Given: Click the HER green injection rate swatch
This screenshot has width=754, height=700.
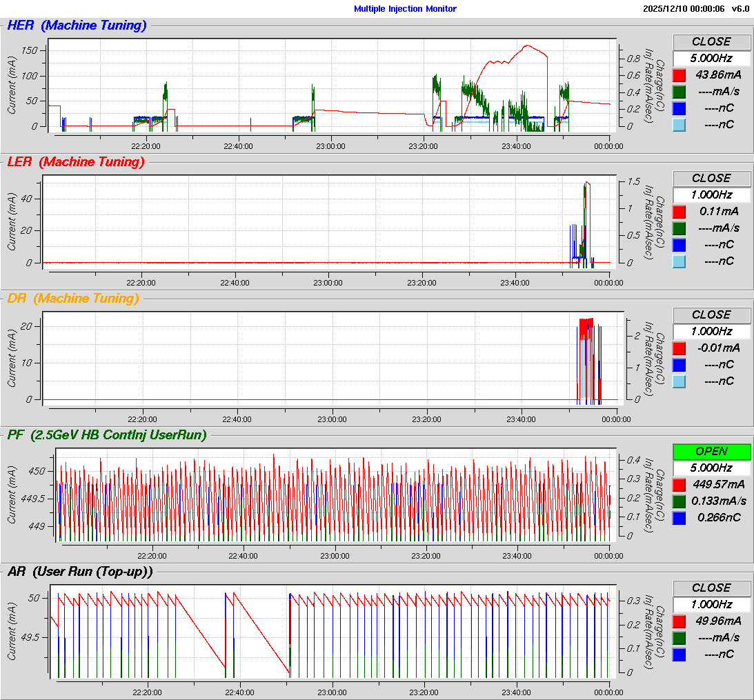Looking at the screenshot, I should pyautogui.click(x=679, y=92).
